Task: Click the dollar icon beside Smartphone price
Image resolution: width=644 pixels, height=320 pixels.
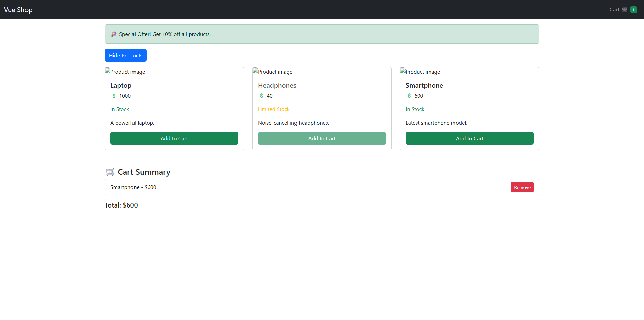Action: [409, 96]
